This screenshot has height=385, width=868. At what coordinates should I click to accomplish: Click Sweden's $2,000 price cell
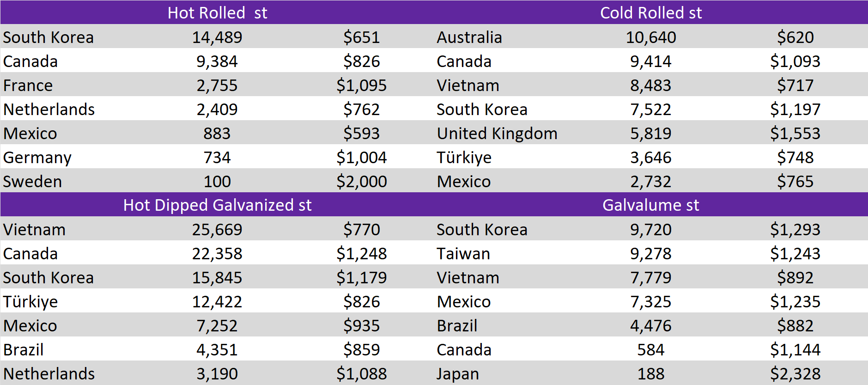click(x=361, y=181)
